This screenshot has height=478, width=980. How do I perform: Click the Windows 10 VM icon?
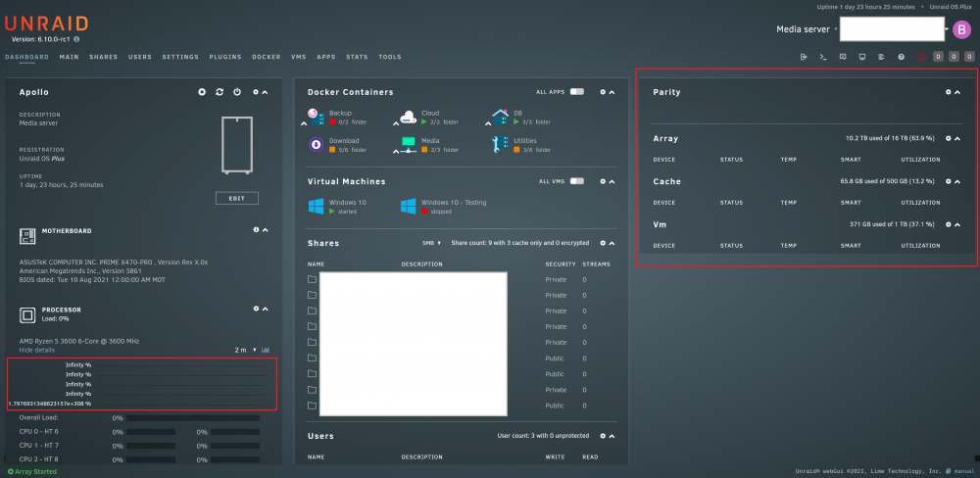pyautogui.click(x=317, y=207)
